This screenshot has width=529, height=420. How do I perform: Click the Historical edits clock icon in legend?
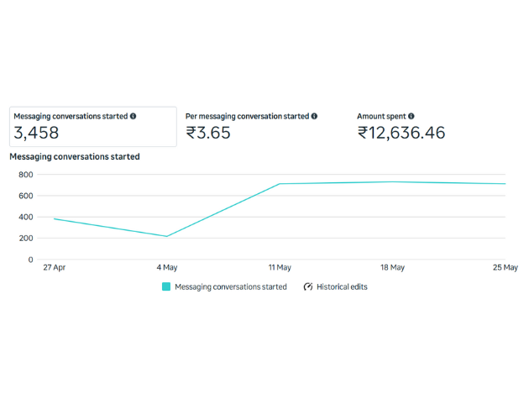tap(308, 286)
